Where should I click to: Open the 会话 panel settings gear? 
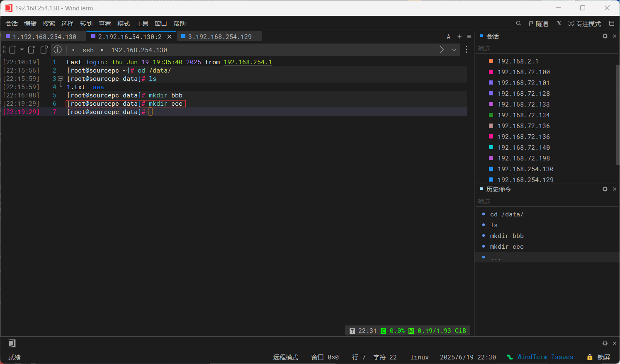[x=605, y=36]
